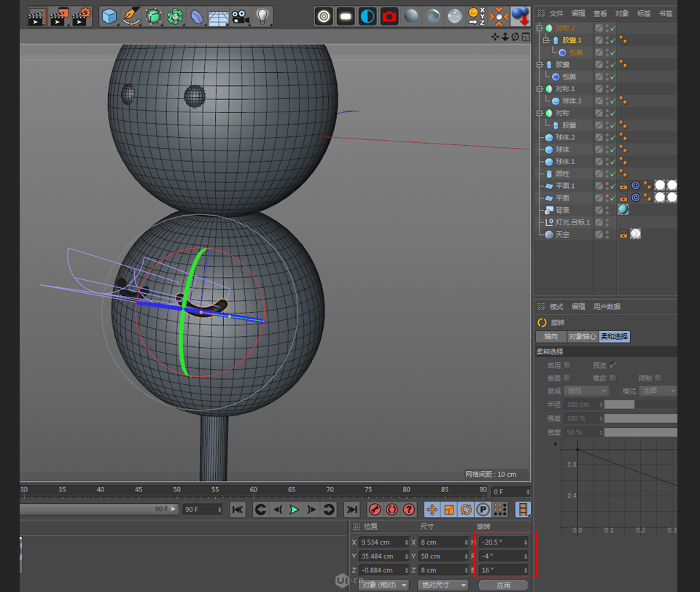Uncheck the 预览 preview checkbox

tap(612, 365)
